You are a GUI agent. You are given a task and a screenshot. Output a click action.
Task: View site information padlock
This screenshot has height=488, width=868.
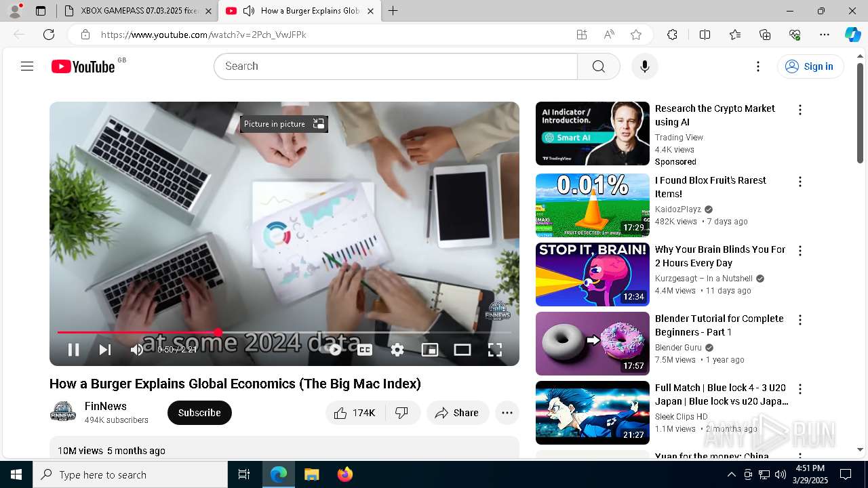[85, 35]
